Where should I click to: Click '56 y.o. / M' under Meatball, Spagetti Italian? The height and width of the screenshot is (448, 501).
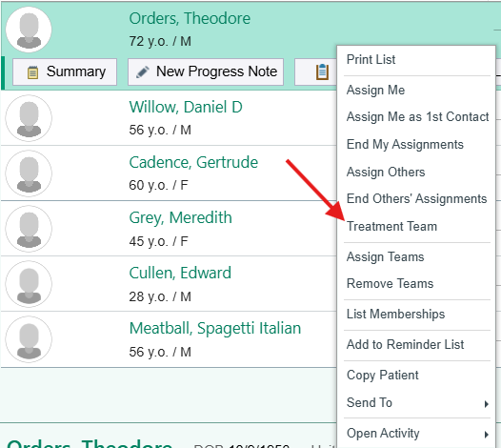pos(160,352)
